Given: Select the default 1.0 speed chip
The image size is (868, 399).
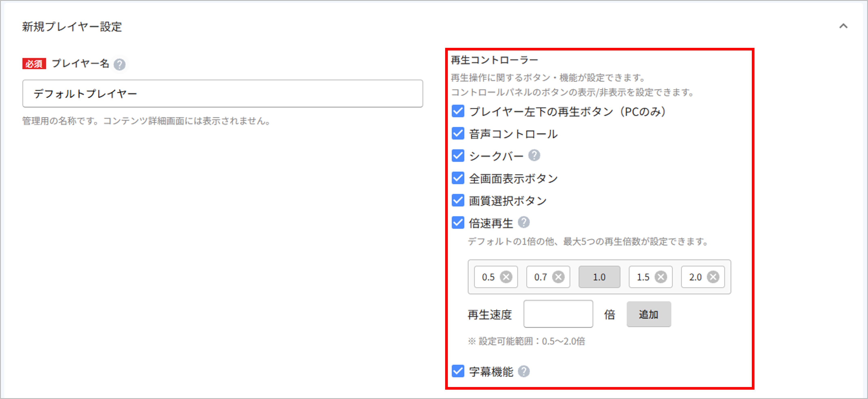Looking at the screenshot, I should pos(599,277).
